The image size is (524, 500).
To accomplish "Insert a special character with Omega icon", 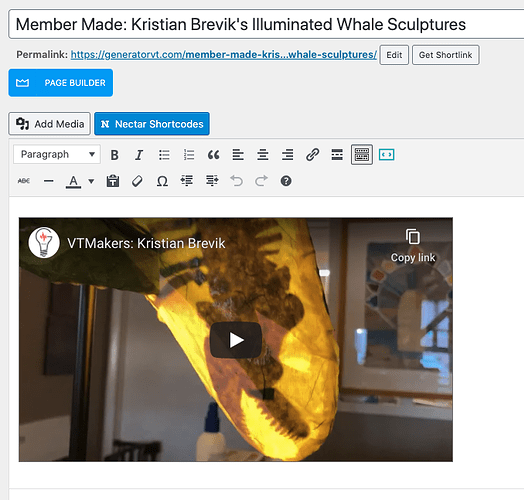I will click(162, 181).
